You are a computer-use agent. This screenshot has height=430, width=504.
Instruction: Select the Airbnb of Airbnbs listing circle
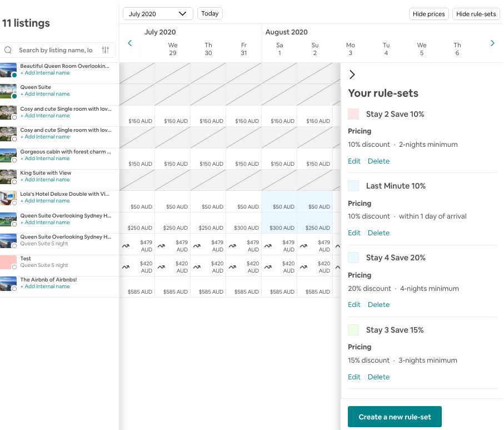(x=14, y=289)
